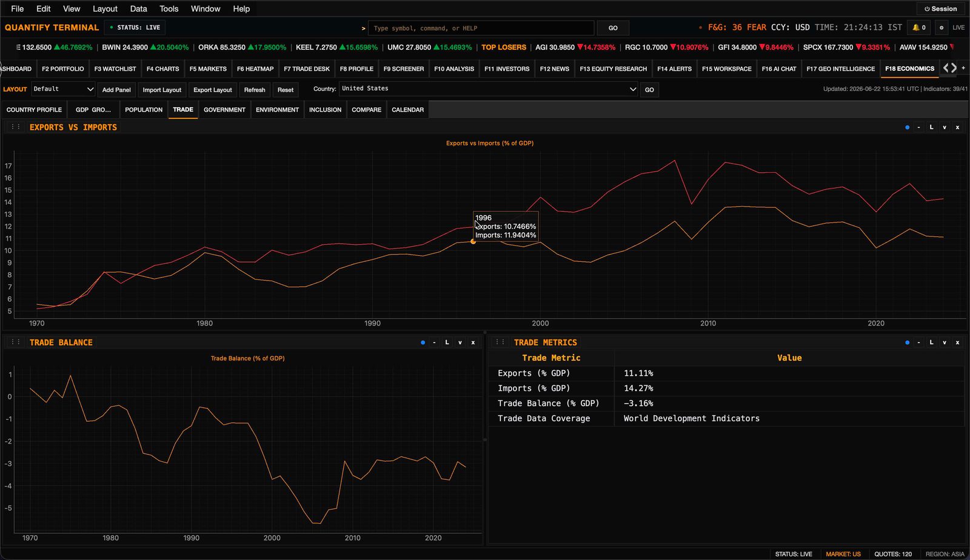Viewport: 970px width, 560px height.
Task: Toggle the STATUS: LIVE indicator
Action: (135, 27)
